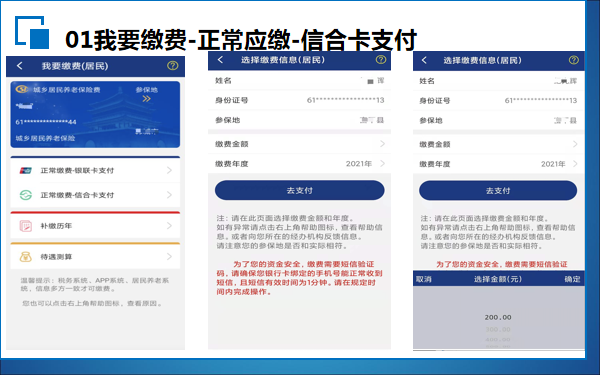Click 姓名 row on middle screen

click(299, 80)
